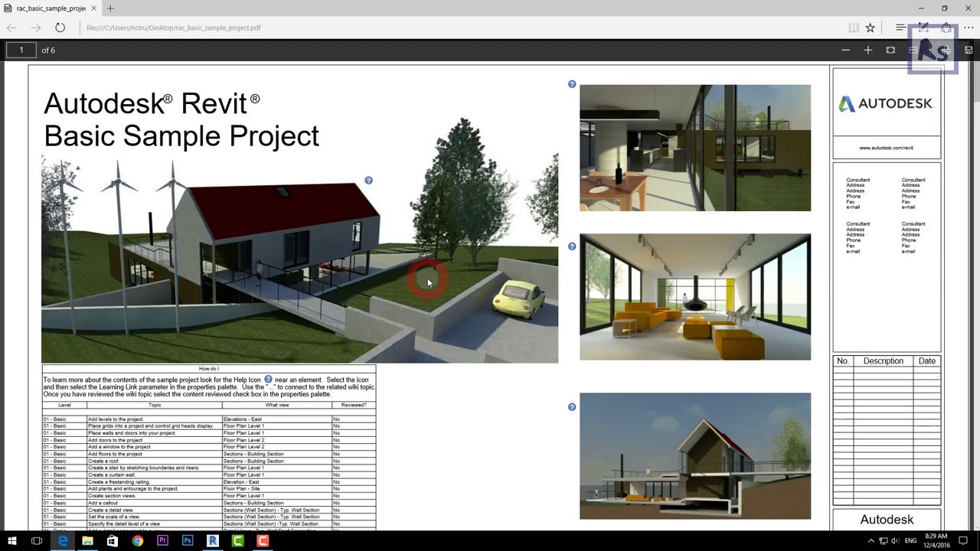Open the green Camtasia taskbar icon
980x551 pixels.
[x=237, y=541]
